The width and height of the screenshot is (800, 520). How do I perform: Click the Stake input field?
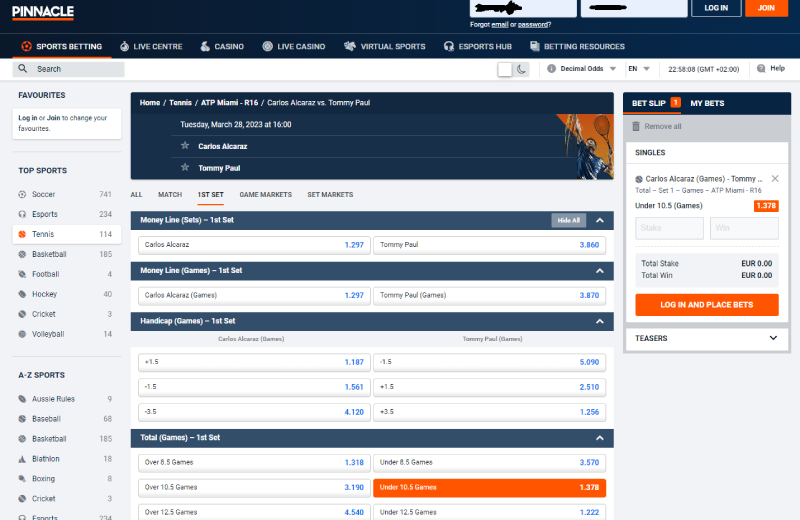click(669, 228)
